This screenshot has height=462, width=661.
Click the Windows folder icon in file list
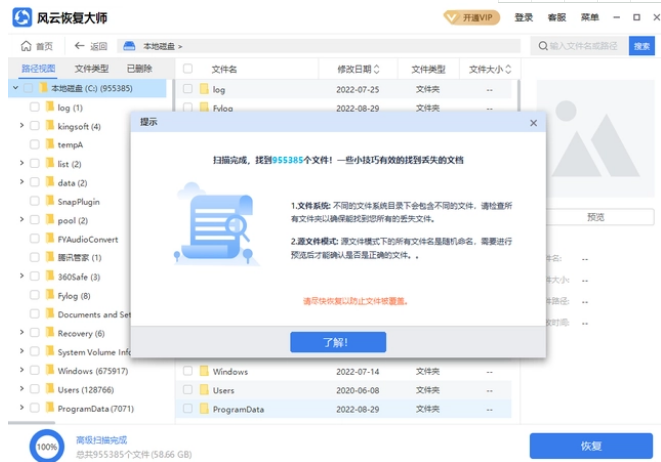coord(204,371)
